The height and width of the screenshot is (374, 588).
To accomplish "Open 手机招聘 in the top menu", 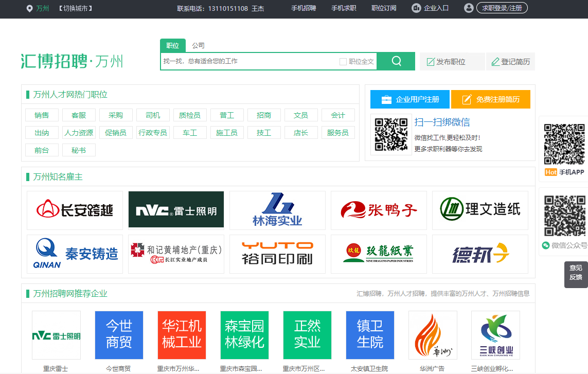I will tap(304, 8).
